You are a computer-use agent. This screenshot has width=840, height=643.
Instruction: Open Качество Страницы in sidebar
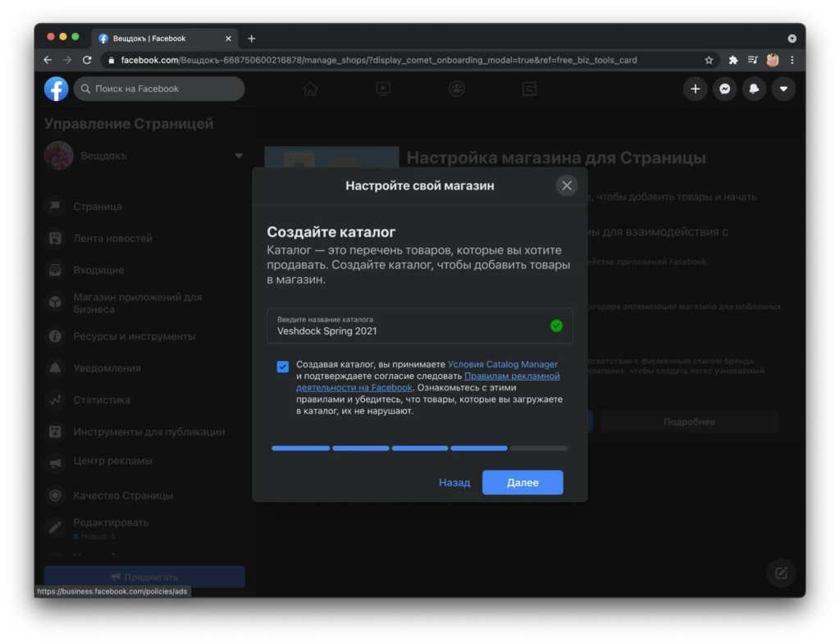click(x=123, y=495)
